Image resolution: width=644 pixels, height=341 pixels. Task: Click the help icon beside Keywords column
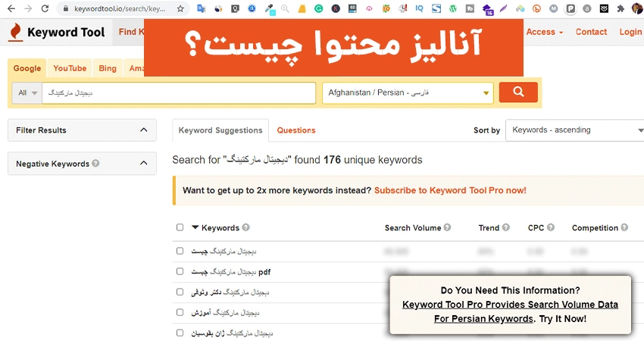tap(245, 227)
